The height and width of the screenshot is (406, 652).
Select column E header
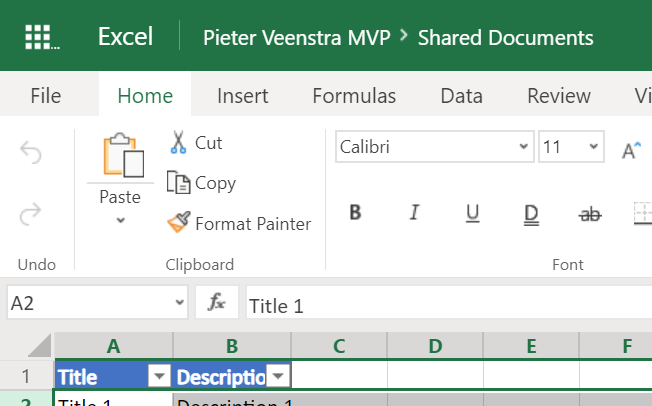point(531,345)
